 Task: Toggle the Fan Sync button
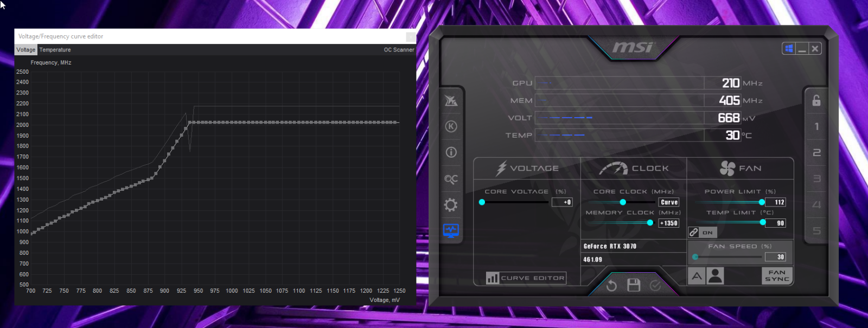point(777,276)
